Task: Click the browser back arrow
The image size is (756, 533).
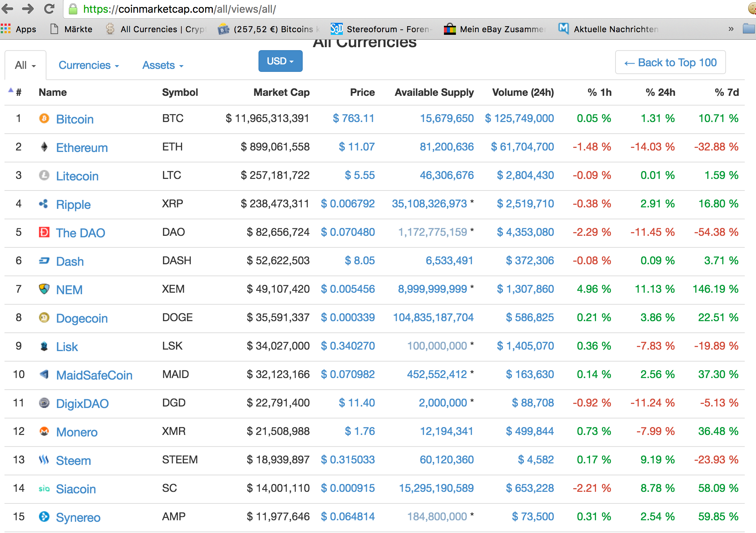Action: [8, 8]
